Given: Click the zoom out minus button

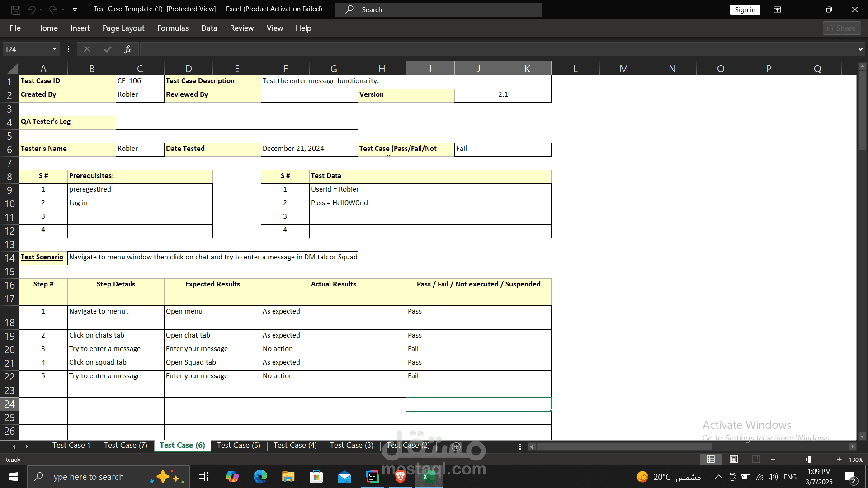Looking at the screenshot, I should (773, 460).
